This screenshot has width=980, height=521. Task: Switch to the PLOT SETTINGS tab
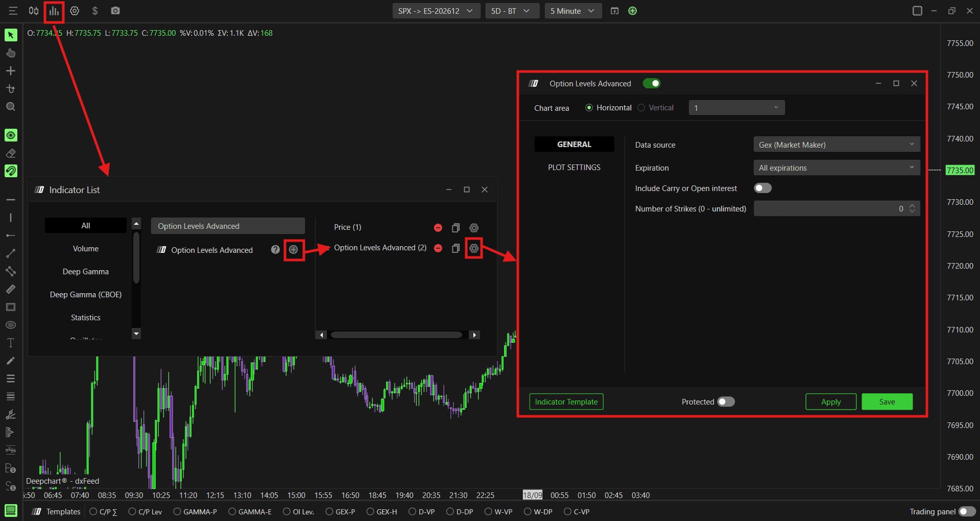click(574, 168)
